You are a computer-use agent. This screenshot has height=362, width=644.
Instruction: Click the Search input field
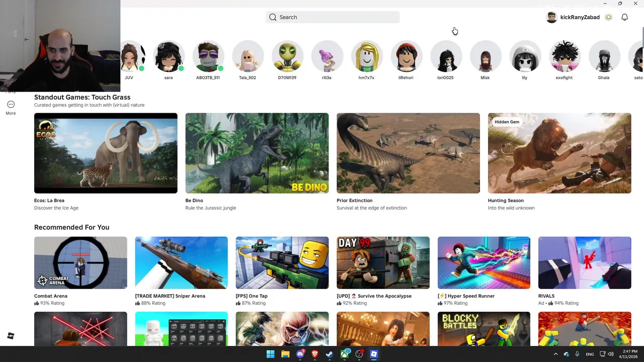(333, 17)
